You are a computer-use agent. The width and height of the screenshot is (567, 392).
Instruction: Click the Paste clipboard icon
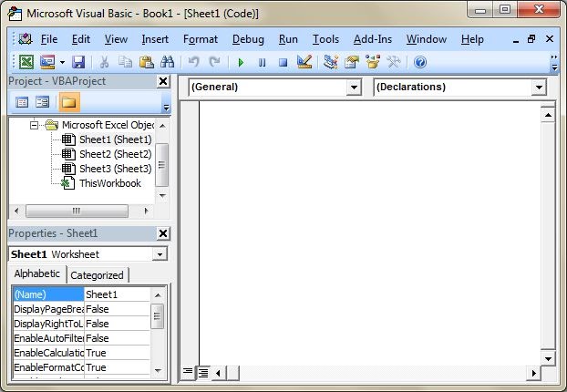(147, 62)
